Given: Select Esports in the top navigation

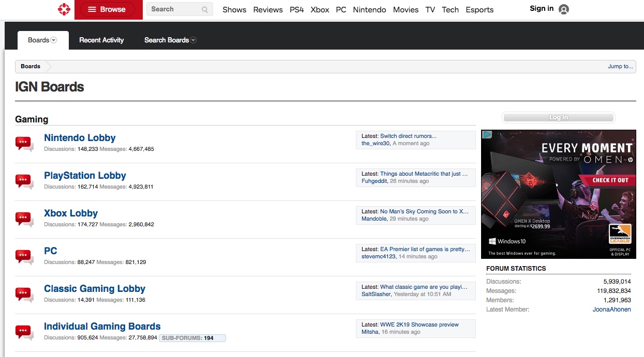Looking at the screenshot, I should pos(480,10).
